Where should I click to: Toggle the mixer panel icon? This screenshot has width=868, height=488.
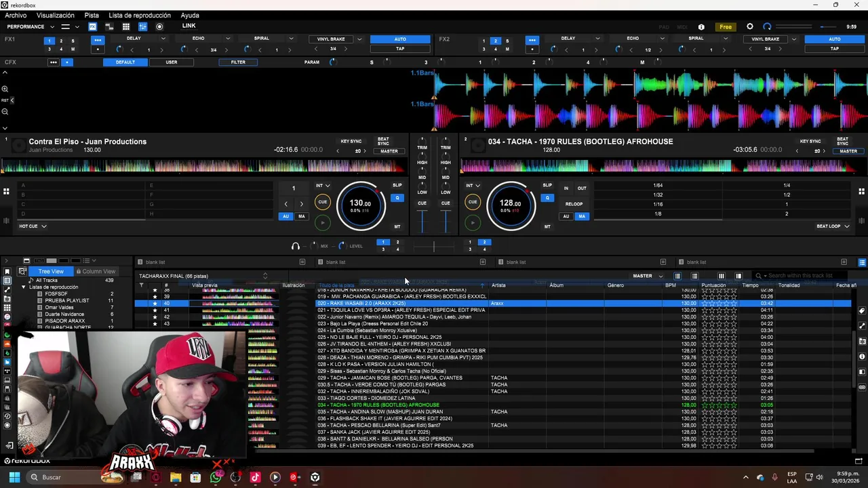(x=142, y=26)
